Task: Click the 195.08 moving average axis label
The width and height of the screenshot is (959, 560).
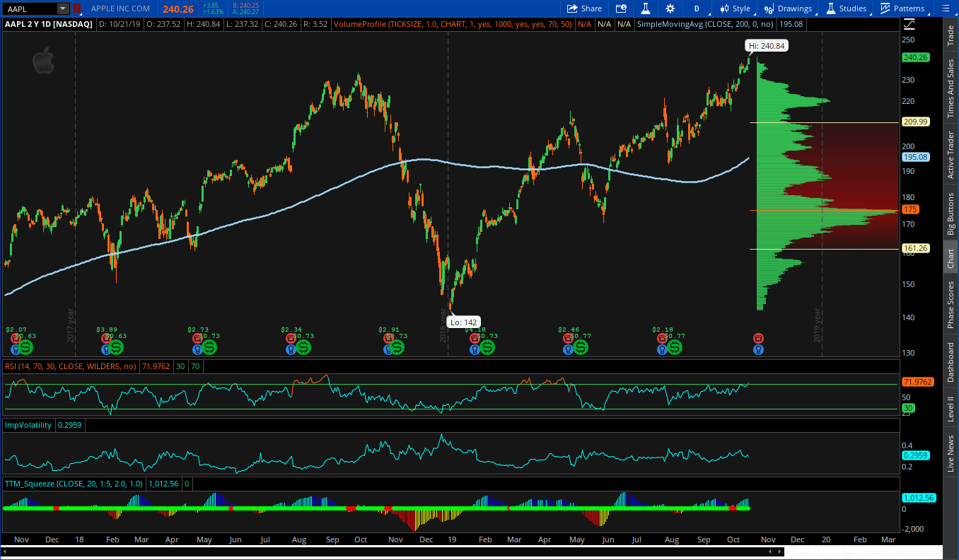Action: point(916,157)
